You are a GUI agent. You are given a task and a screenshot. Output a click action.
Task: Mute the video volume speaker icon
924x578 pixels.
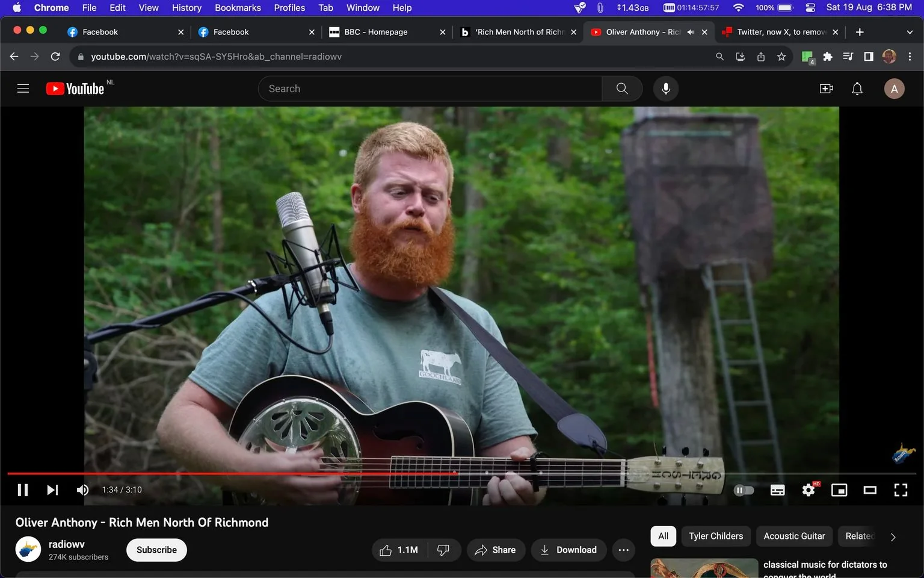(82, 490)
